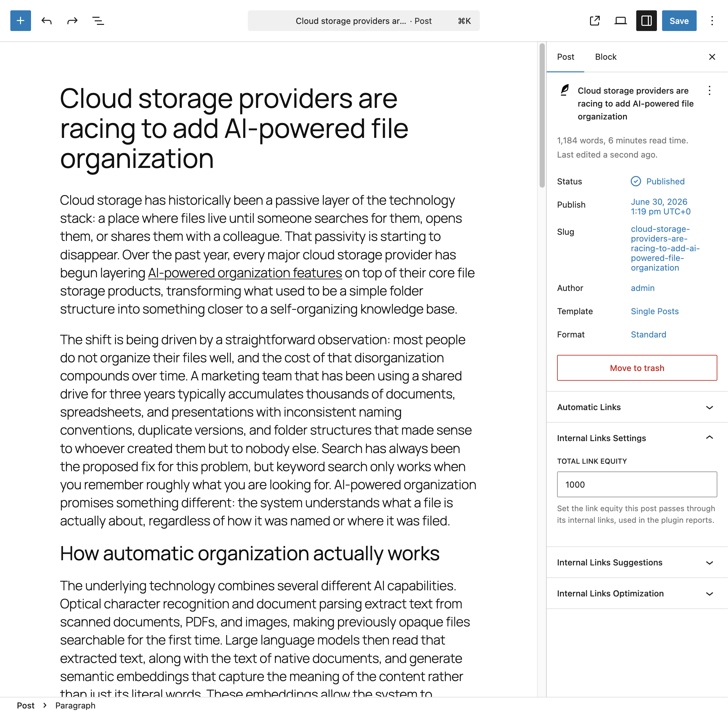Screen dimensions: 728x713
Task: Undo the last edit
Action: 47,21
